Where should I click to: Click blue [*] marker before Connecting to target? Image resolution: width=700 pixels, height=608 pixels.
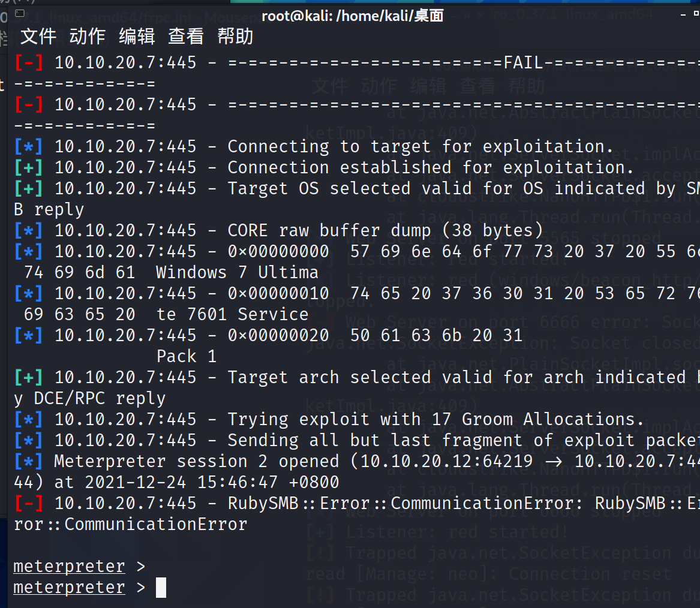(29, 146)
